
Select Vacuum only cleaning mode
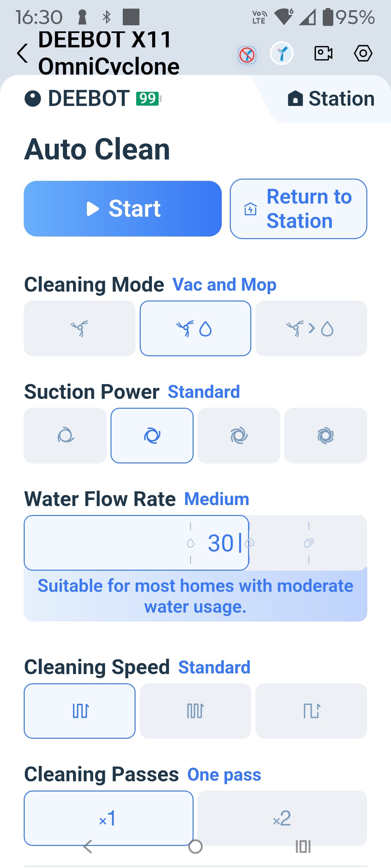[x=79, y=328]
